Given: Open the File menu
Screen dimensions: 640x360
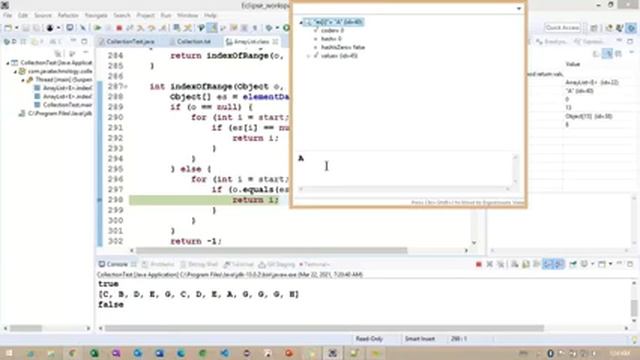Looking at the screenshot, I should click(x=7, y=16).
